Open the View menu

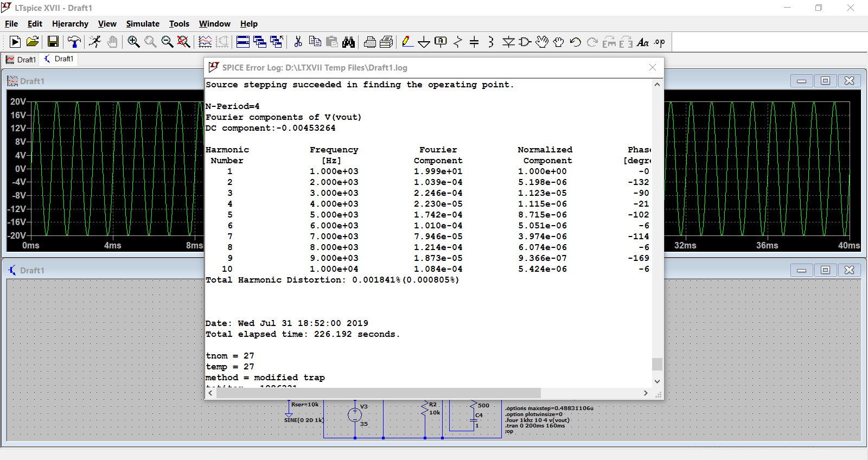tap(107, 24)
